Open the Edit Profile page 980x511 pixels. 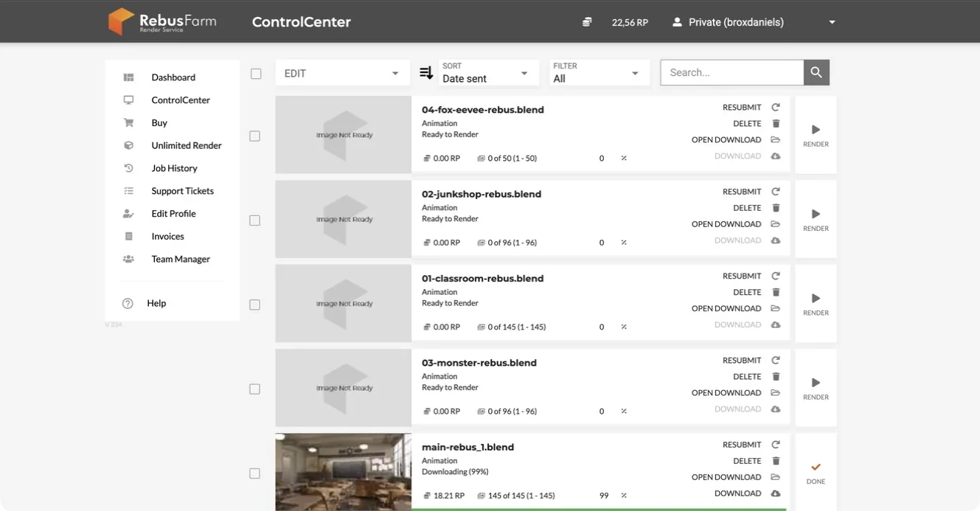(x=173, y=214)
